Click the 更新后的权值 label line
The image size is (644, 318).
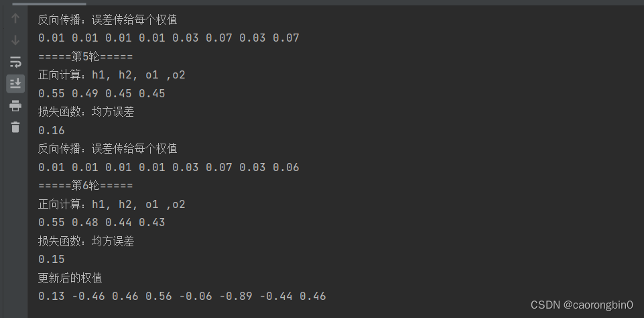point(70,278)
